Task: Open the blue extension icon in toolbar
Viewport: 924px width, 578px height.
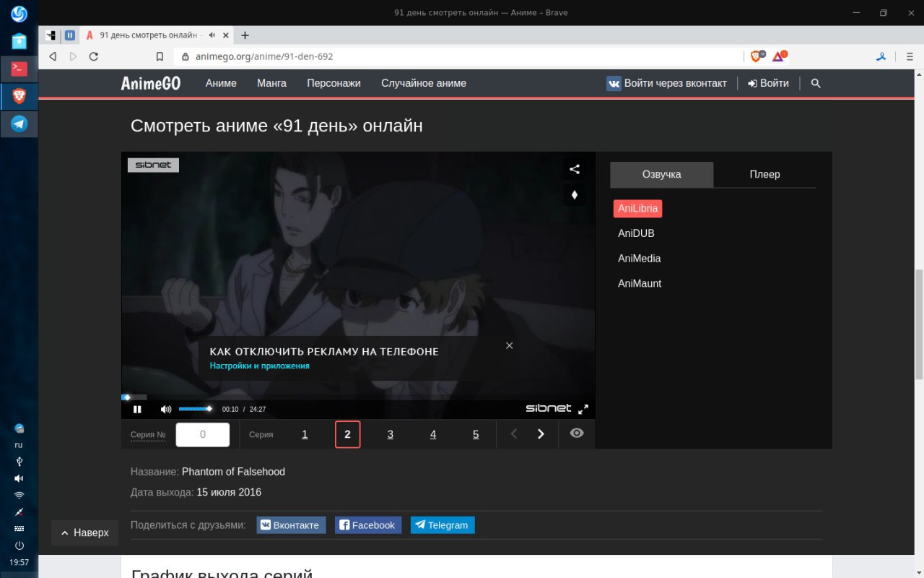Action: tap(881, 56)
